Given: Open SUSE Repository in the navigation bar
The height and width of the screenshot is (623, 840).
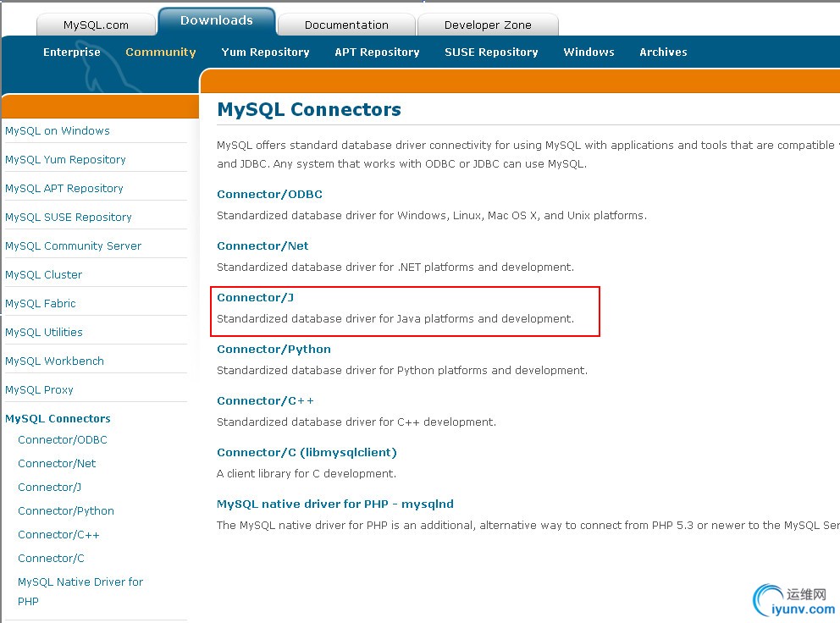Looking at the screenshot, I should 491,52.
